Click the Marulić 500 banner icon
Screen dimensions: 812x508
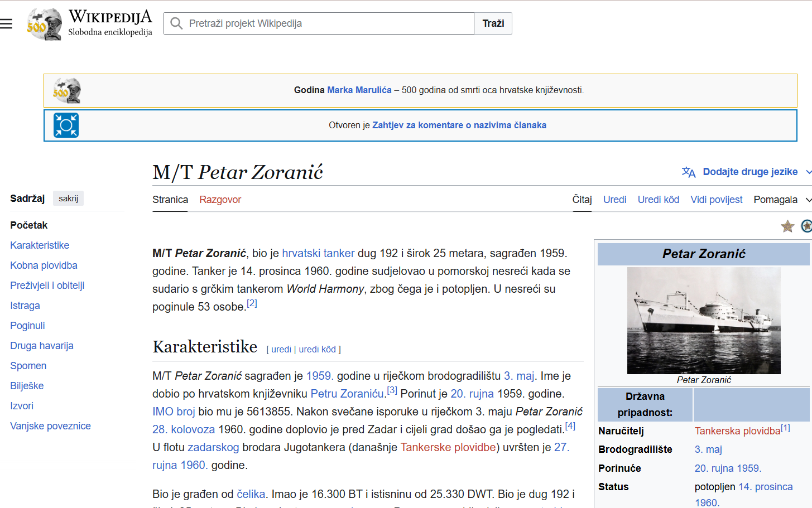pos(67,90)
